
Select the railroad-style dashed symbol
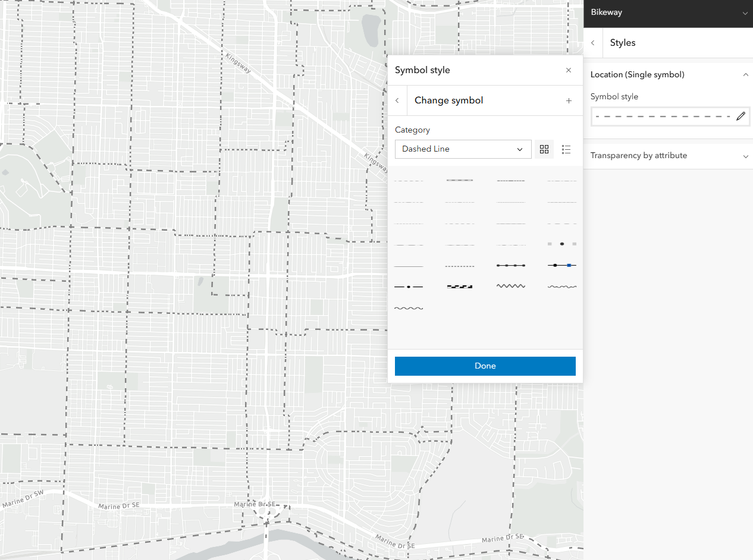click(x=460, y=286)
